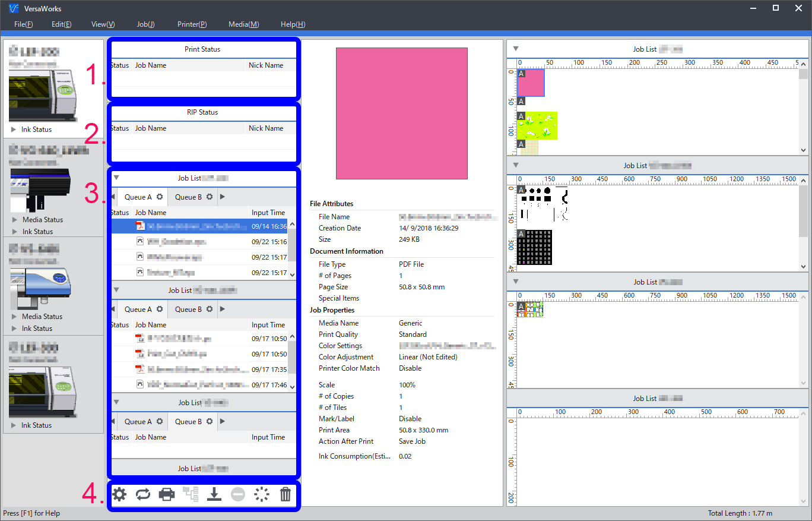Open job settings with the gear toolbar icon

(119, 494)
